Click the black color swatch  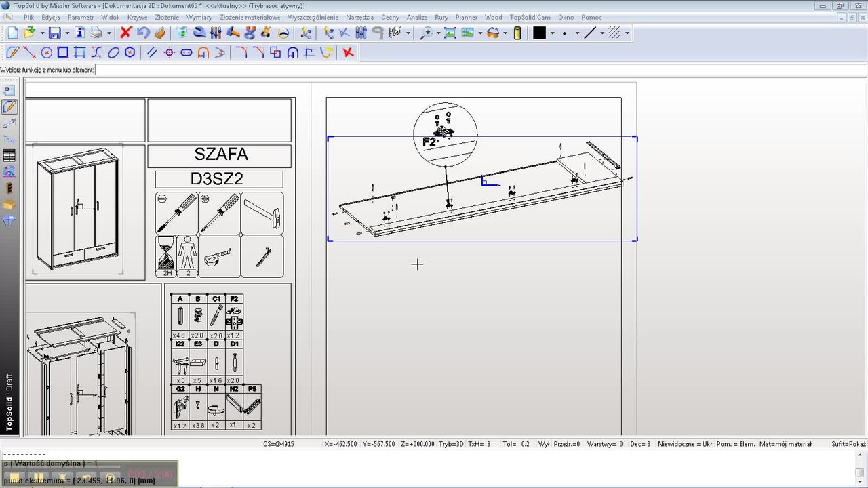pyautogui.click(x=539, y=33)
